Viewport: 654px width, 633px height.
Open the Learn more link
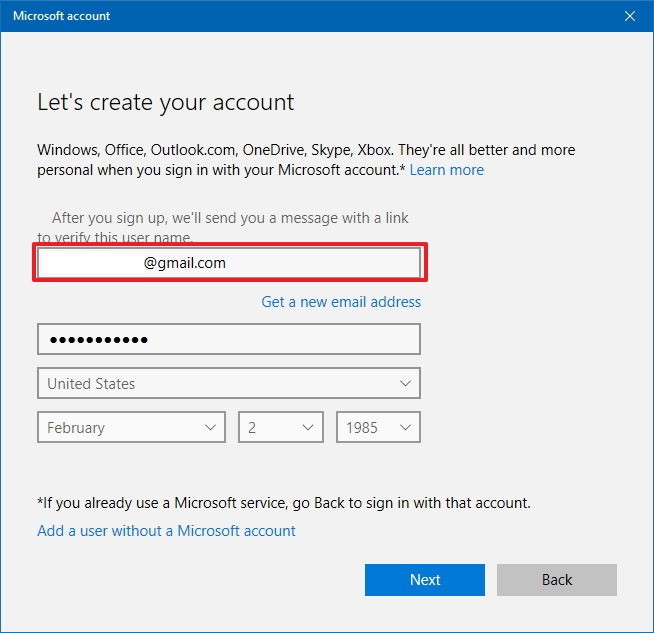click(x=447, y=170)
